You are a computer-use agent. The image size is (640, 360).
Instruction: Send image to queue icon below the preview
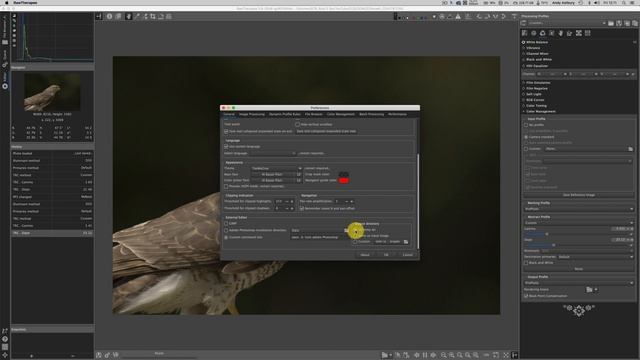(107, 355)
